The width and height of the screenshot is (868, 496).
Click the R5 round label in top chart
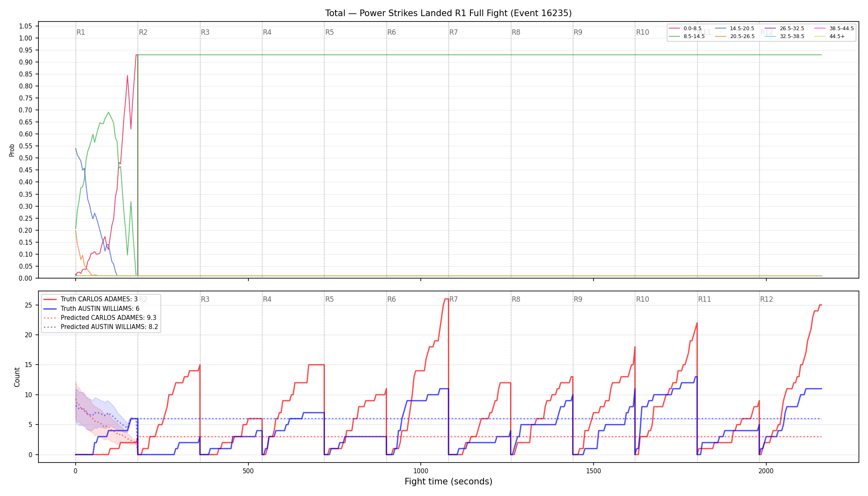(329, 32)
